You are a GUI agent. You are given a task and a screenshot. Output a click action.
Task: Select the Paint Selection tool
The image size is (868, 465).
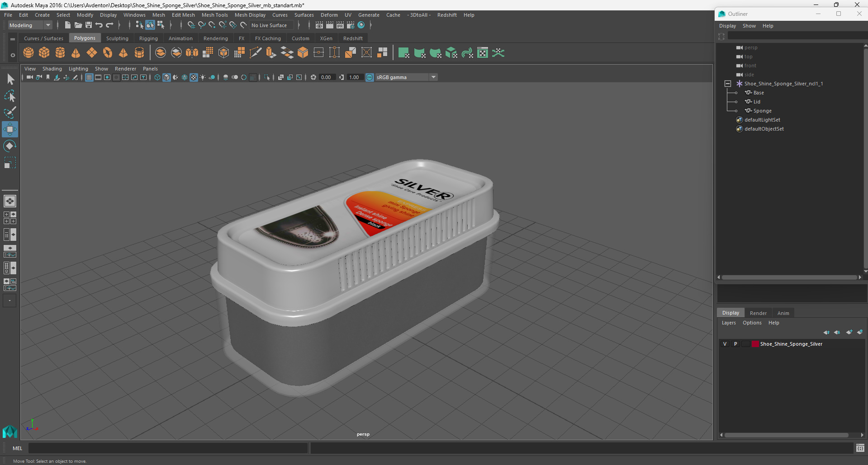click(x=10, y=113)
